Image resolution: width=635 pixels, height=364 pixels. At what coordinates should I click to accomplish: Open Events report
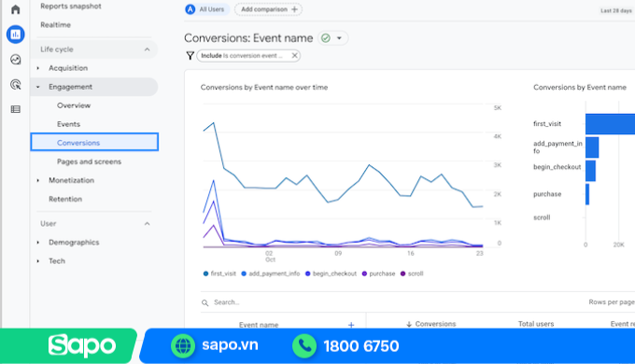[68, 124]
